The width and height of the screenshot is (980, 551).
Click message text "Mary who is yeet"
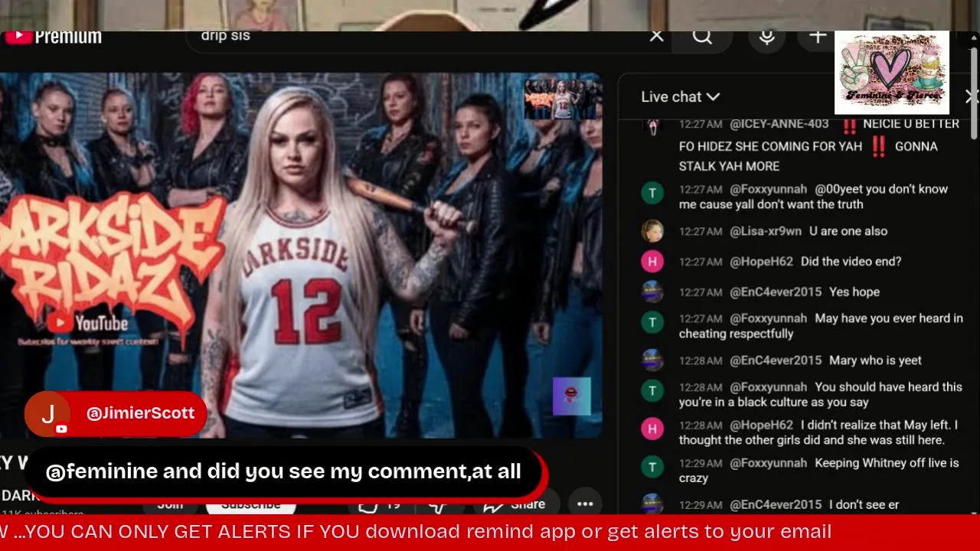pos(875,360)
